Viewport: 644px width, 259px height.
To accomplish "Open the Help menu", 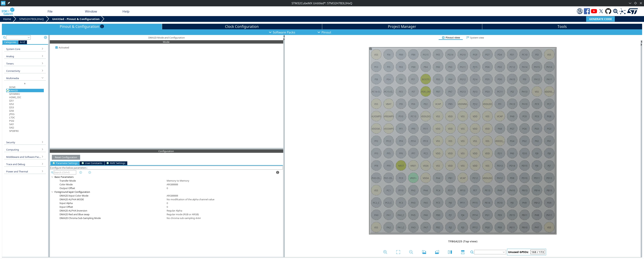I will coord(126,11).
